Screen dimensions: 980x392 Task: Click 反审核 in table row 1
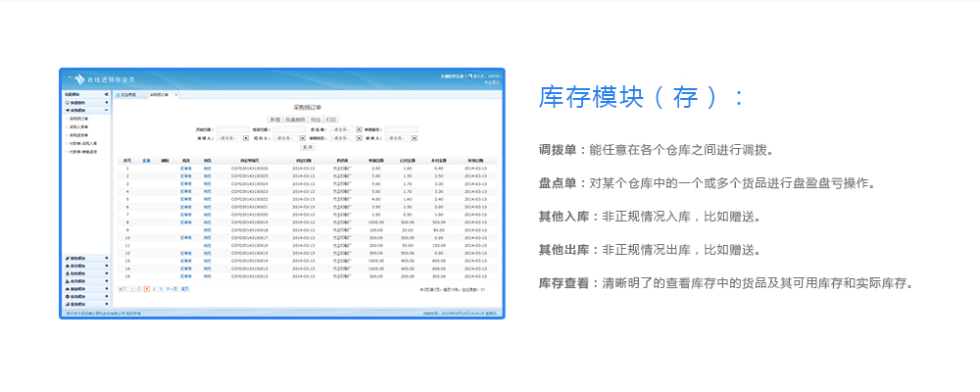click(185, 169)
